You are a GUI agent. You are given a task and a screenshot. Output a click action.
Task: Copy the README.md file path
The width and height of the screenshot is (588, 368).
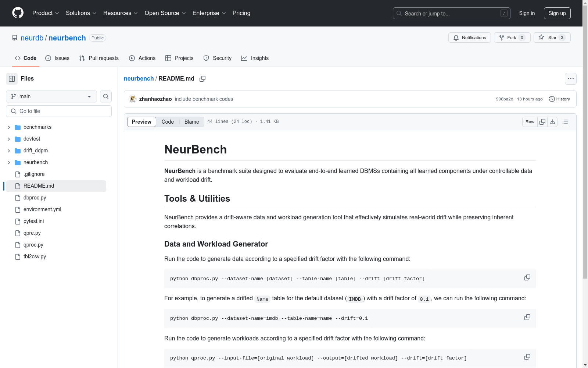tap(202, 79)
